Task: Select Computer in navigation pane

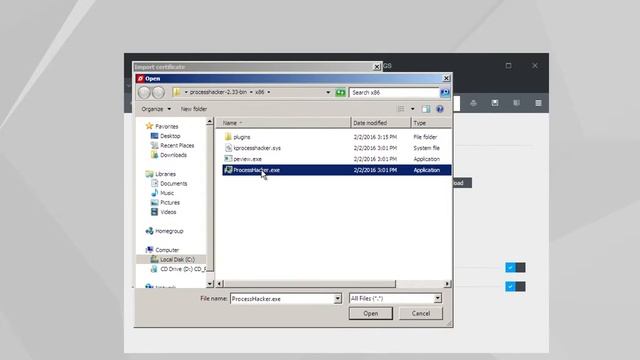Action: tap(167, 250)
